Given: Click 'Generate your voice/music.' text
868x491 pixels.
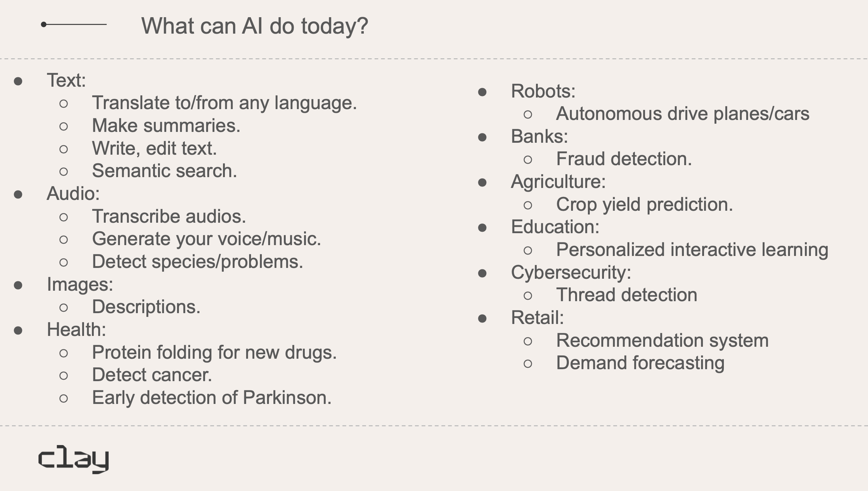Looking at the screenshot, I should (207, 239).
